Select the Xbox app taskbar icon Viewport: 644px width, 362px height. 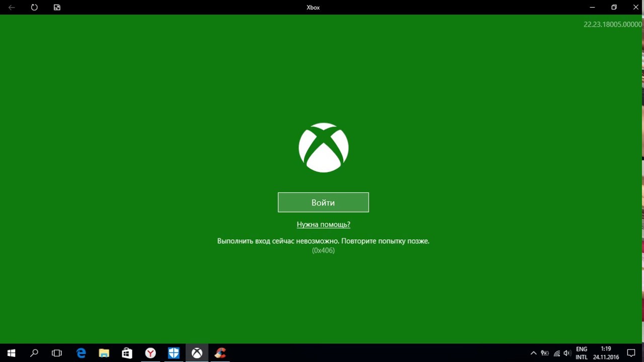coord(197,353)
